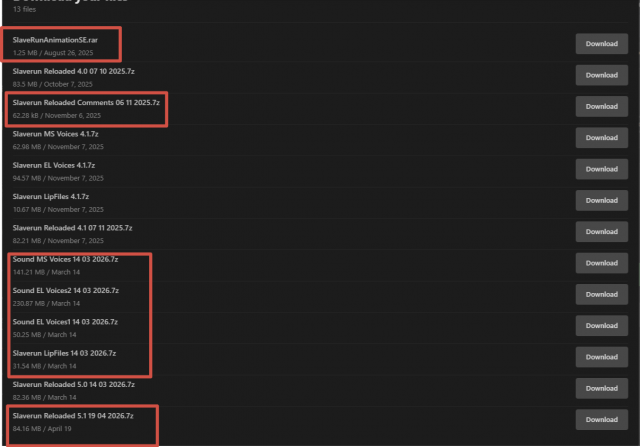
Task: Download Sound EL Voices1 14 03 2026.7z
Action: pos(602,325)
